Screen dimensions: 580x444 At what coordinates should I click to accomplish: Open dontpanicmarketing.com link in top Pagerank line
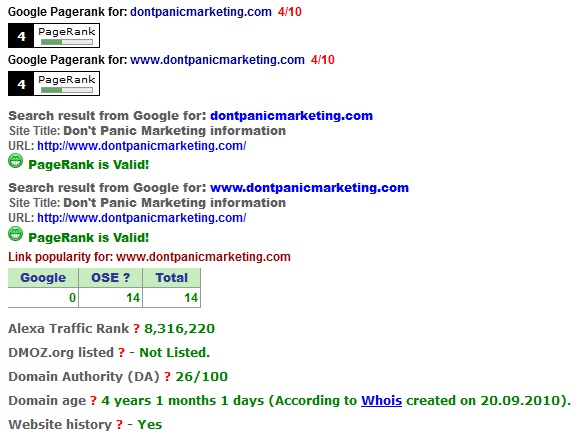(x=201, y=12)
